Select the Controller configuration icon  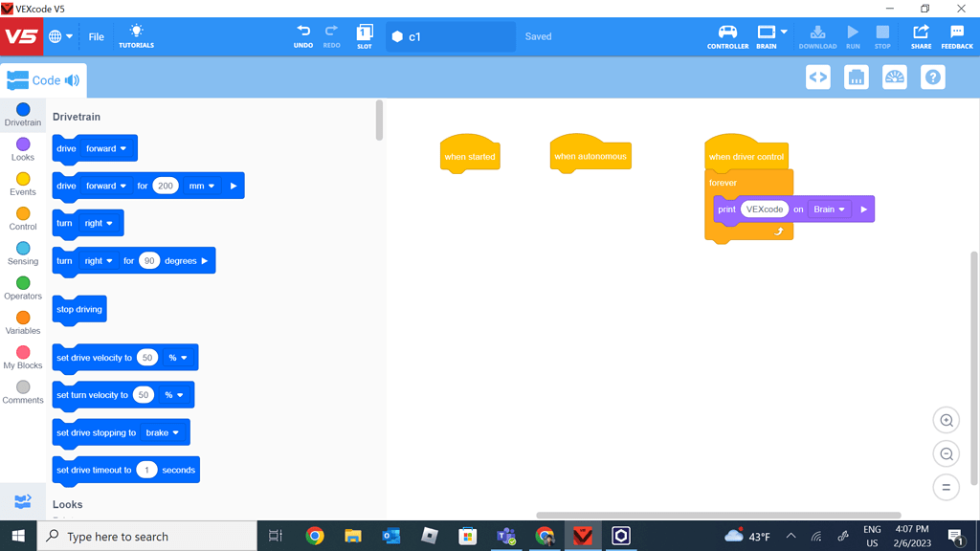(x=727, y=36)
